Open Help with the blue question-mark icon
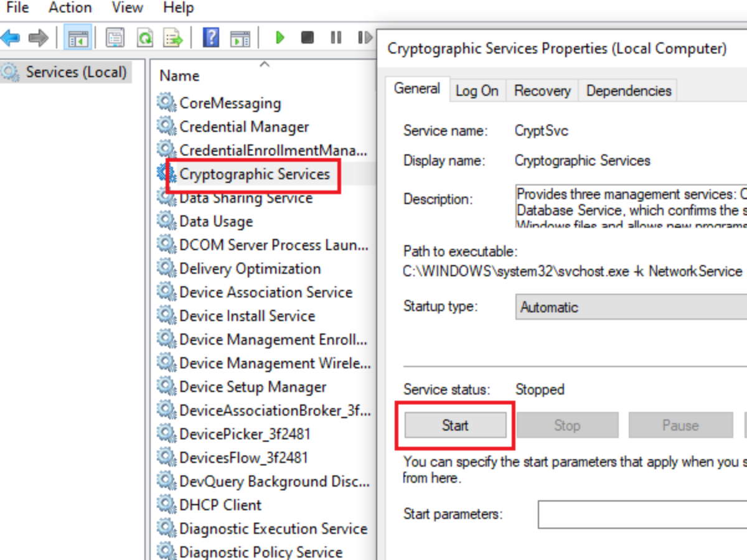The height and width of the screenshot is (560, 747). pos(211,38)
